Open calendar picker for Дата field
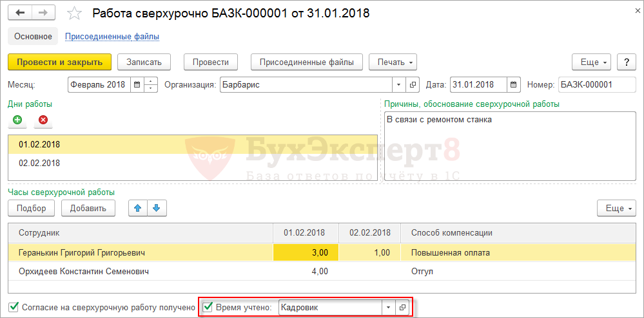The width and height of the screenshot is (644, 318). pyautogui.click(x=513, y=85)
